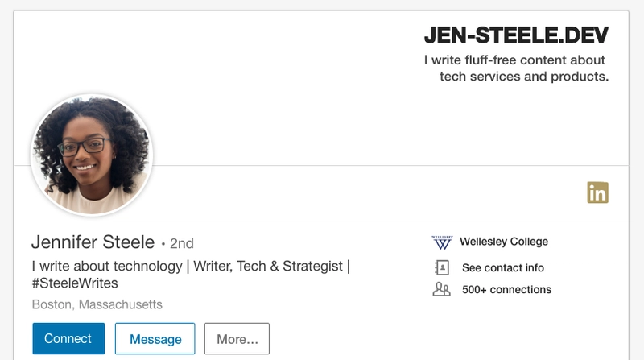
Task: Open Jennifer Steele's circular profile photo
Action: tap(92, 155)
